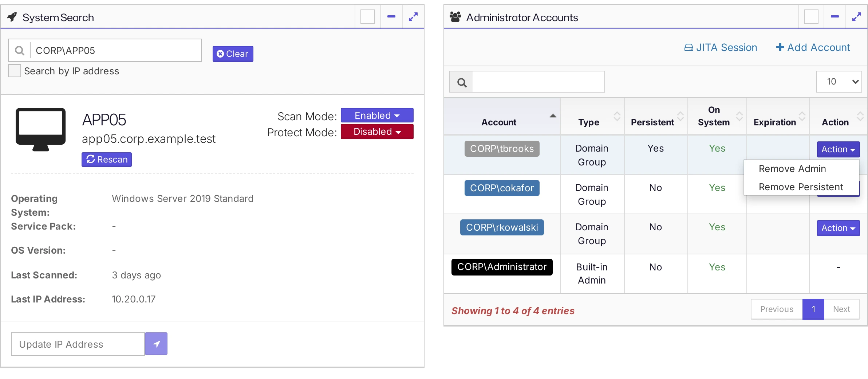Start a JITA Session
This screenshot has height=379, width=868.
coord(721,47)
